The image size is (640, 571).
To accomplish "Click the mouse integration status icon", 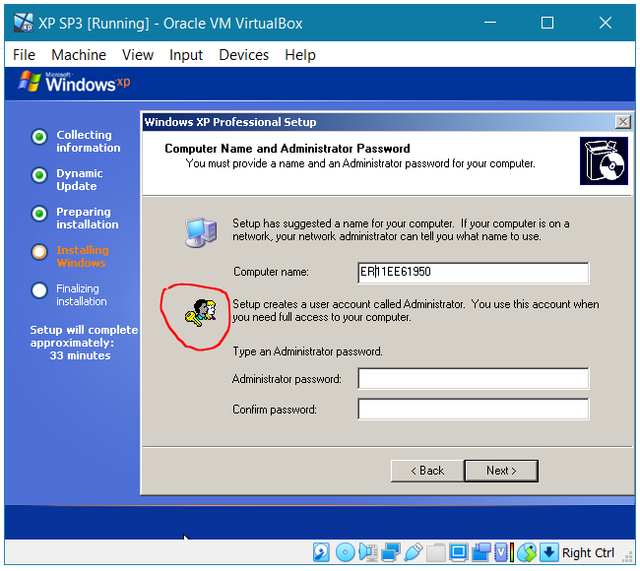I will [527, 552].
